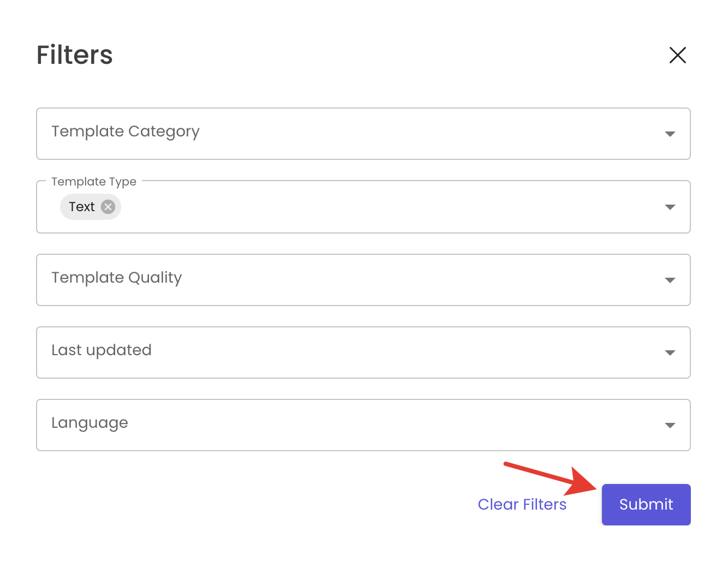Select the Template Category field
Viewport: 728px width, 562px height.
[363, 134]
